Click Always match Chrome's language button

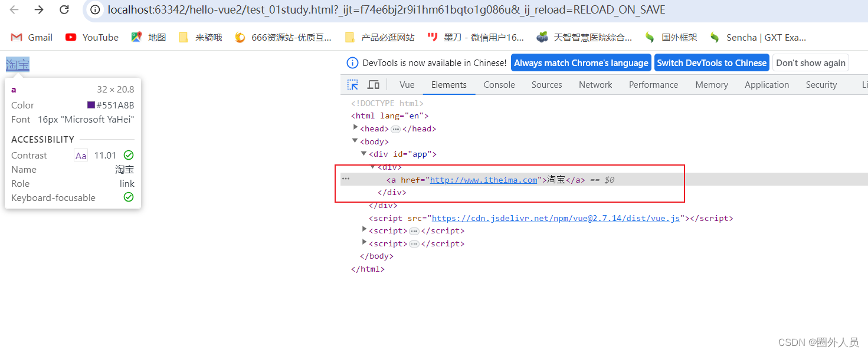(581, 63)
